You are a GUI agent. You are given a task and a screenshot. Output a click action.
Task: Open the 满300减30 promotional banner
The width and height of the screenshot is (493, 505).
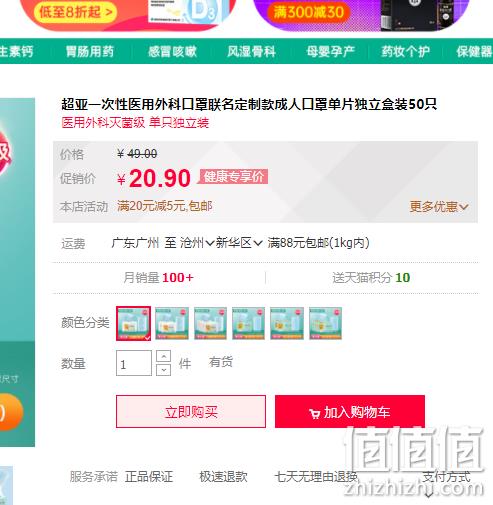point(362,15)
